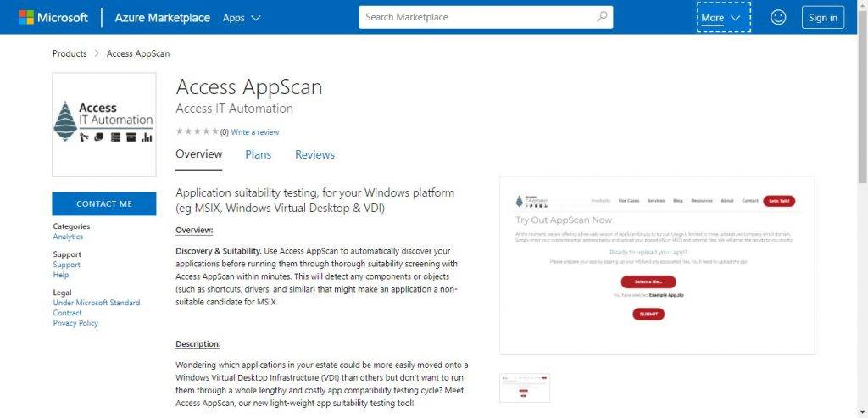The width and height of the screenshot is (868, 418).
Task: Click Access AppScan breadcrumb
Action: point(138,53)
